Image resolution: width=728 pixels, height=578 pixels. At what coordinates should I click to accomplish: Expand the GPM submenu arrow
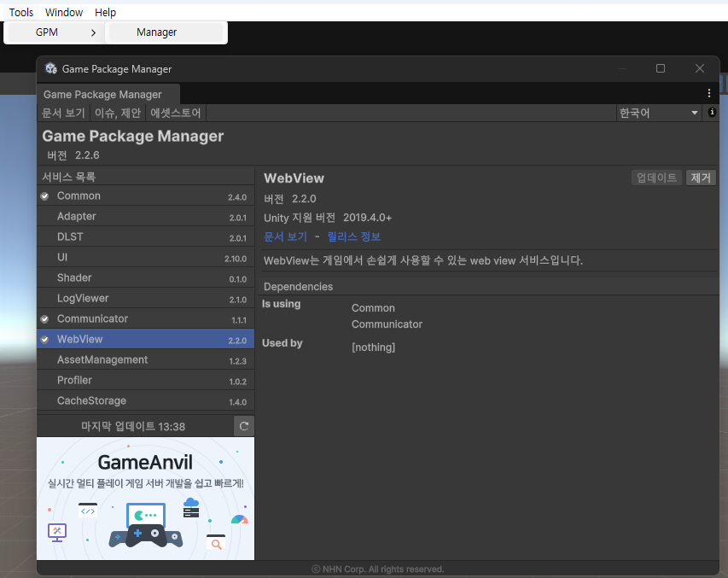pyautogui.click(x=93, y=32)
